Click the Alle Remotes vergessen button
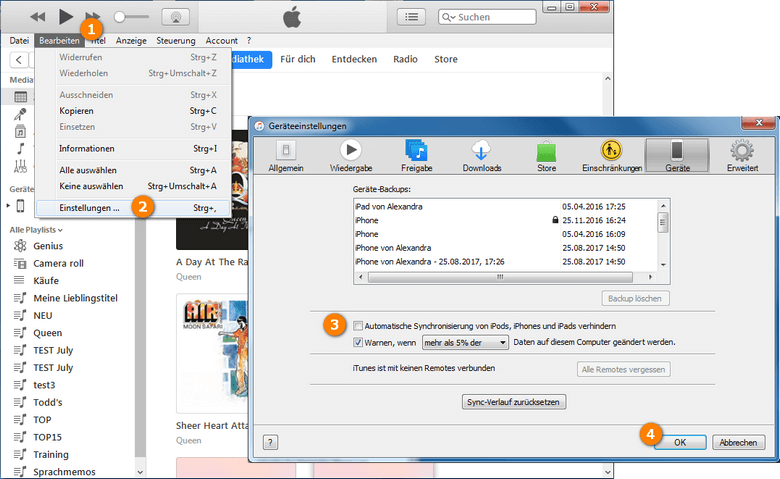The image size is (780, 479). tap(623, 370)
